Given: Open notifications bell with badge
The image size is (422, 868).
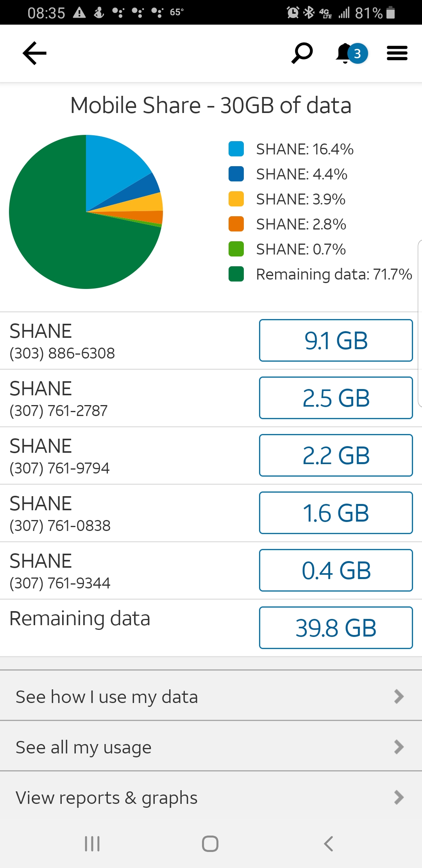Looking at the screenshot, I should (351, 54).
